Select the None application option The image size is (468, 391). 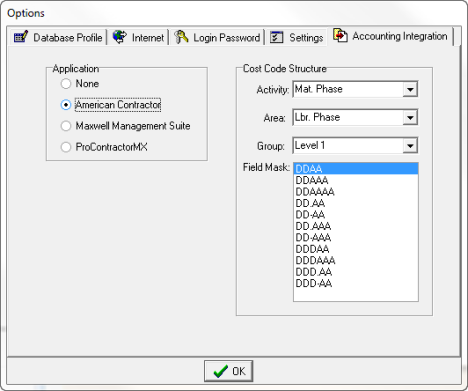[66, 83]
